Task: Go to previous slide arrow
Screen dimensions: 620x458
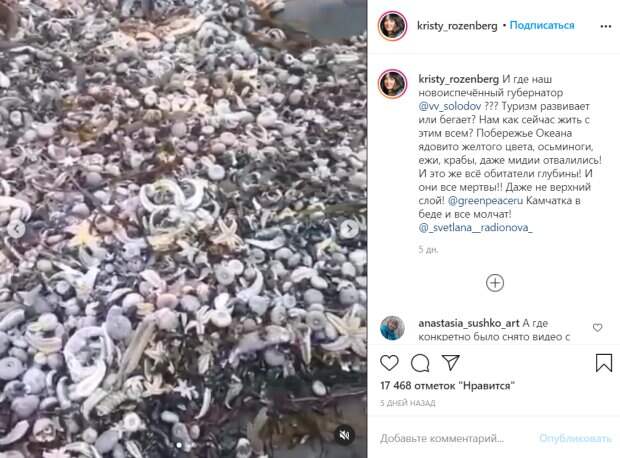Action: pyautogui.click(x=17, y=229)
